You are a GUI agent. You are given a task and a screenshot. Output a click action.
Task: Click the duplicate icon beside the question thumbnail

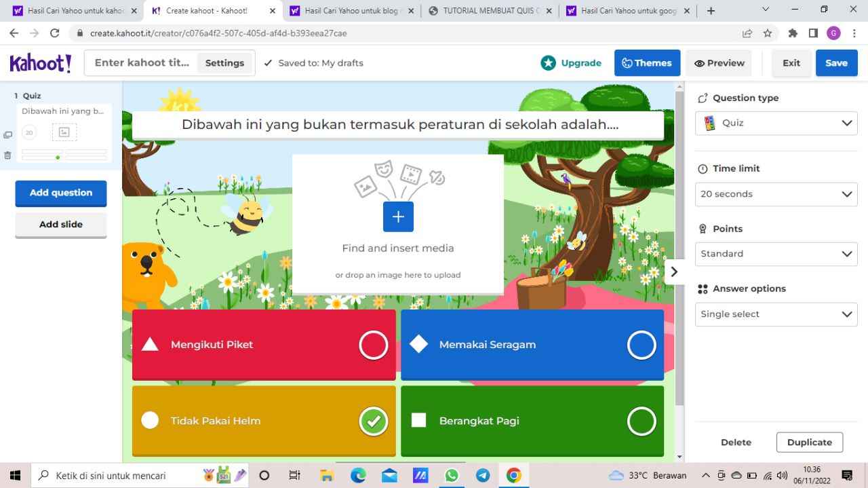[7, 135]
